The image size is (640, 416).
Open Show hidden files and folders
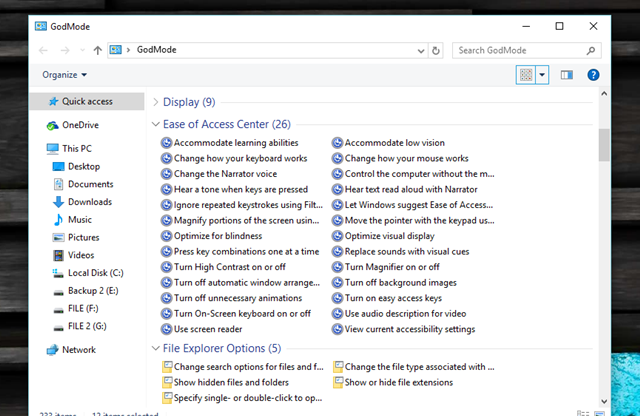click(x=231, y=382)
